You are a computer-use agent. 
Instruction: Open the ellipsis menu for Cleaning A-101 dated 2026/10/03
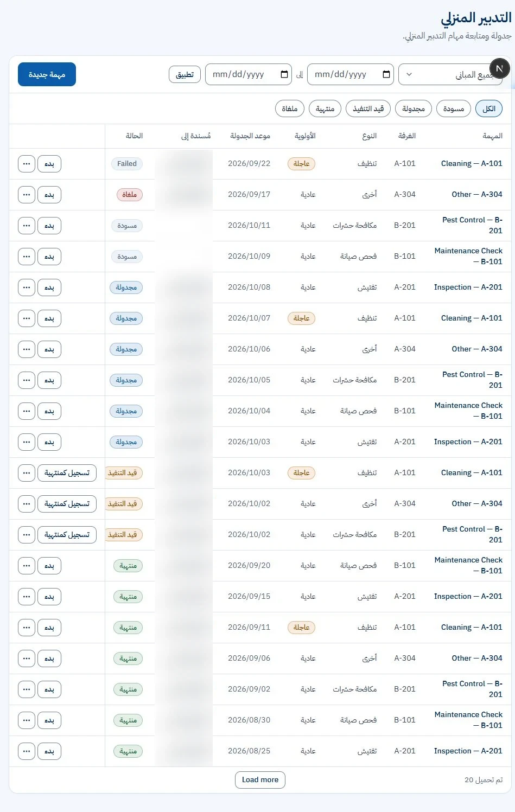point(27,473)
